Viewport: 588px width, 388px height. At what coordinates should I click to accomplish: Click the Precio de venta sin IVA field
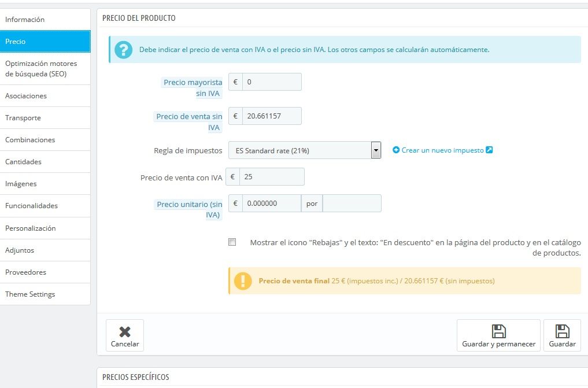[x=272, y=116]
